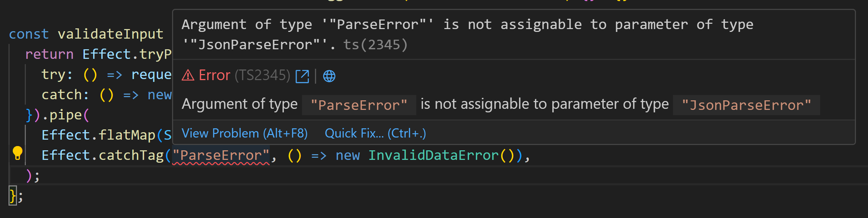This screenshot has width=868, height=218.
Task: Click the yellow lightbulb code action icon
Action: [17, 153]
